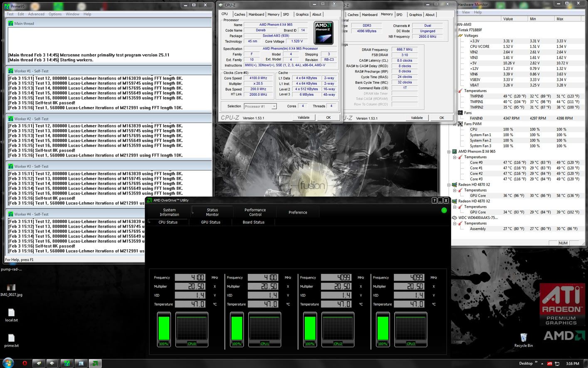Open IMG_0027.jpg desktop thumbnail
588x368 pixels.
pos(11,288)
